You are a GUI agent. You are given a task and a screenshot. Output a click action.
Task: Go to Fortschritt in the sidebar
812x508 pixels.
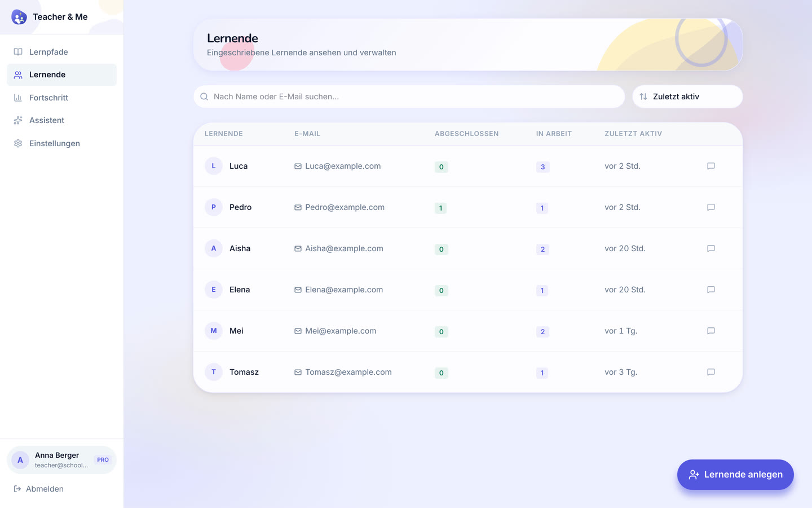point(61,98)
